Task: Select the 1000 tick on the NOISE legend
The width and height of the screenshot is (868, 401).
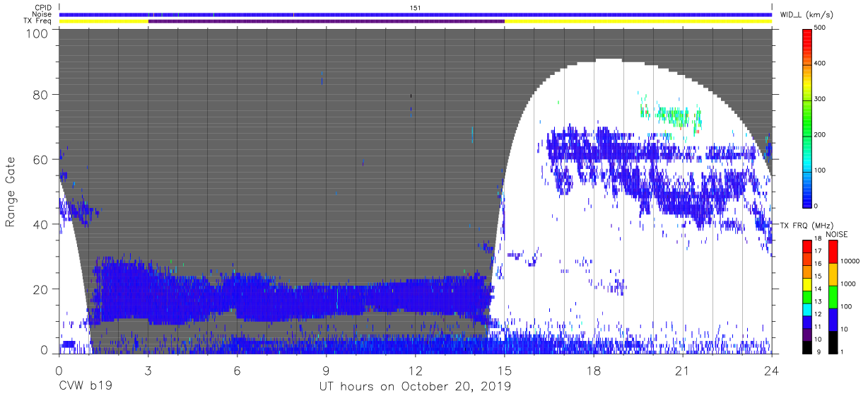Action: click(x=848, y=284)
